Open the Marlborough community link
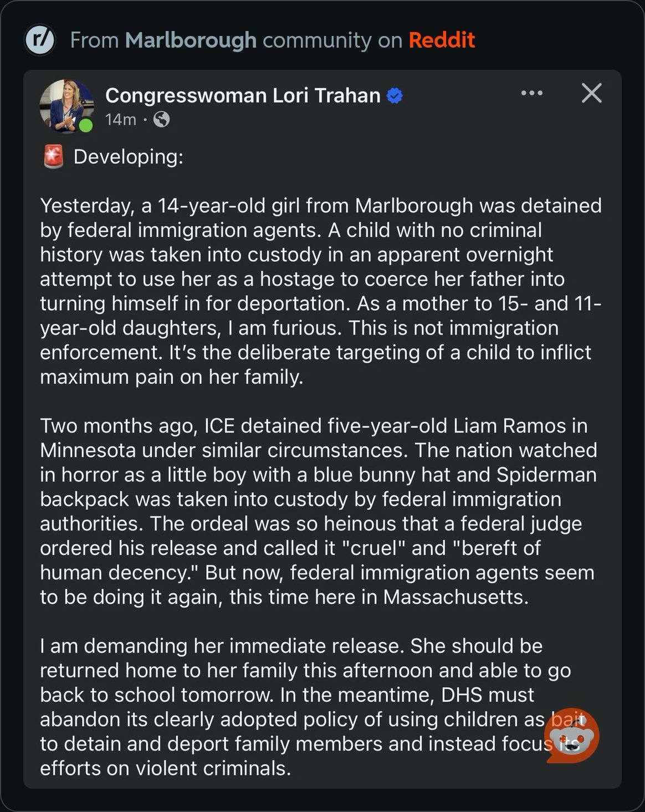The width and height of the screenshot is (645, 812). tap(191, 40)
